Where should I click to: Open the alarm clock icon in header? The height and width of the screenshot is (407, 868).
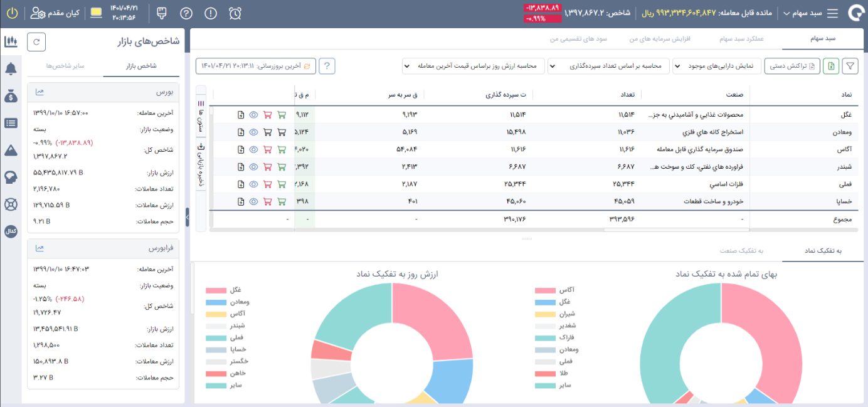tap(235, 13)
